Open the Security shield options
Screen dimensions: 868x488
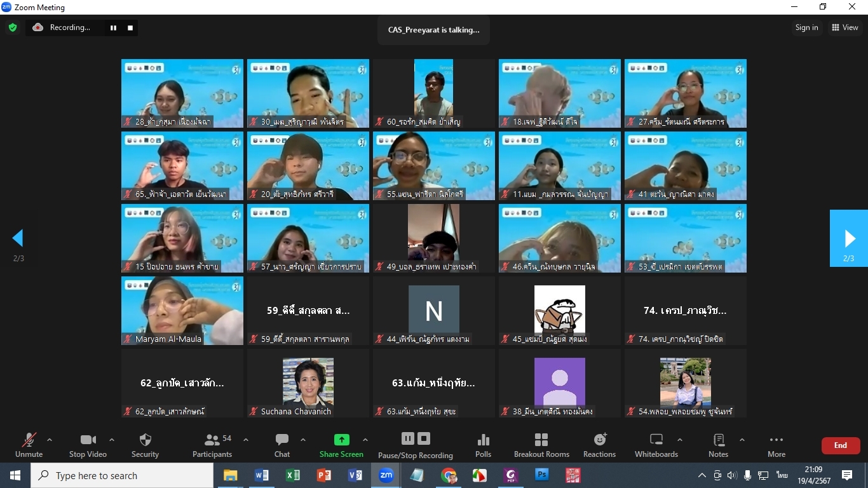(145, 445)
